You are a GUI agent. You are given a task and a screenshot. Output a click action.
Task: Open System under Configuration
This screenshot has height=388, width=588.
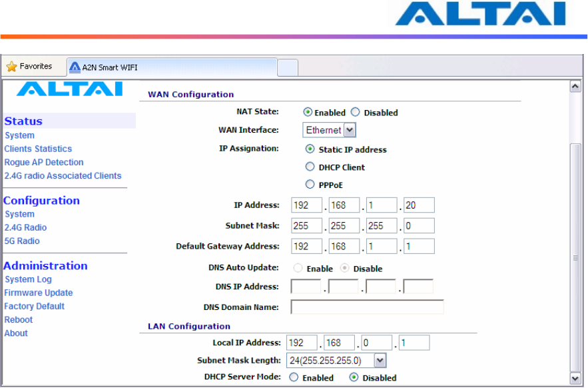point(19,214)
